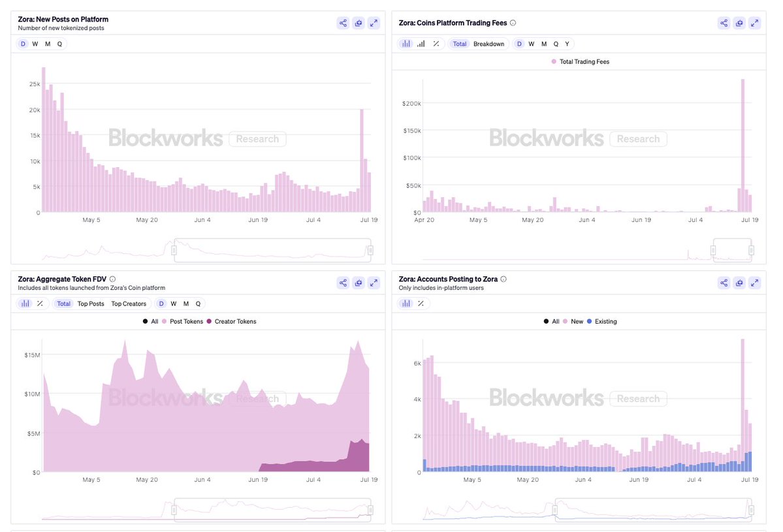The height and width of the screenshot is (532, 783).
Task: Set Aggregate Token FDV to daily (D)
Action: [x=161, y=304]
